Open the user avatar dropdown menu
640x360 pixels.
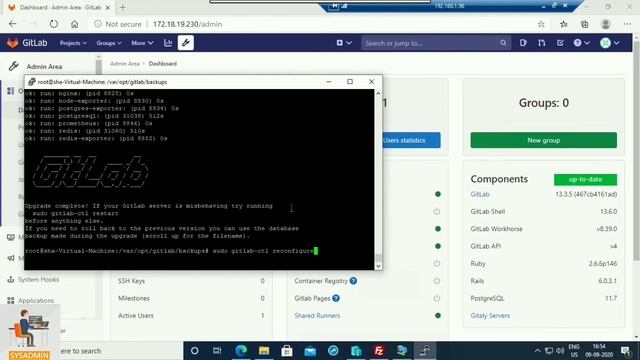[609, 43]
